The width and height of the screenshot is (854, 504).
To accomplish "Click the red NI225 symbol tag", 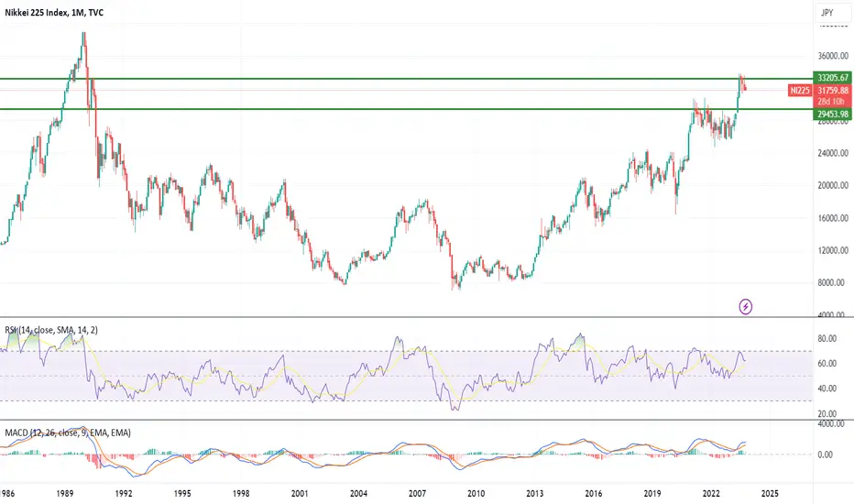I will click(x=800, y=91).
